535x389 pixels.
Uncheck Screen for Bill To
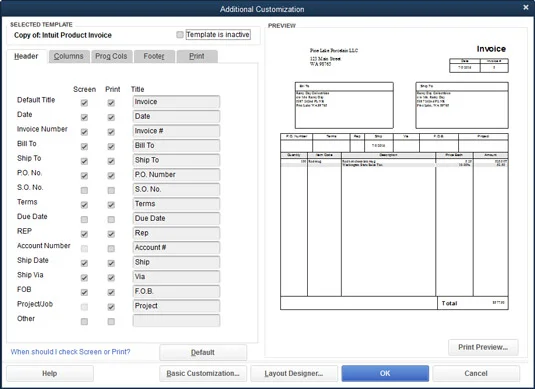(x=84, y=147)
